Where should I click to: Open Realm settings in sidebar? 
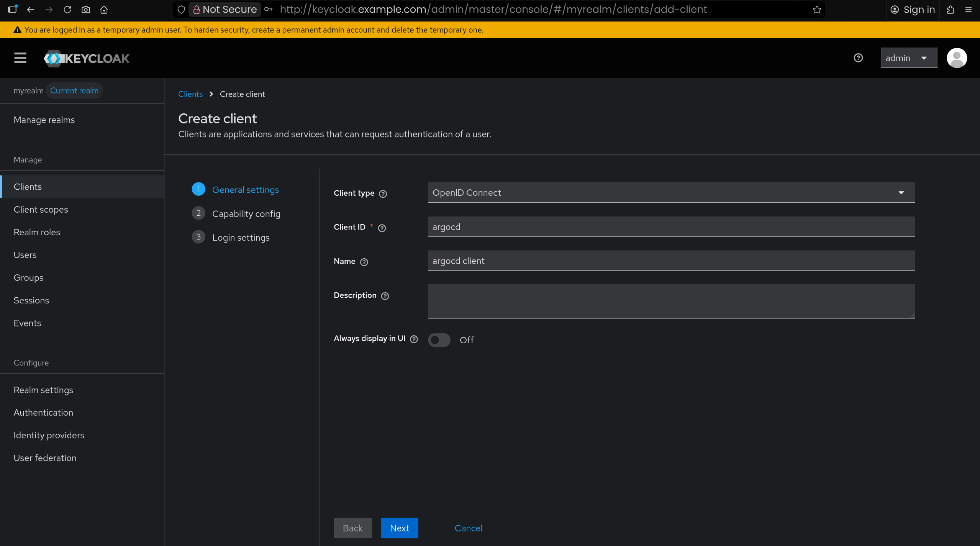point(43,390)
